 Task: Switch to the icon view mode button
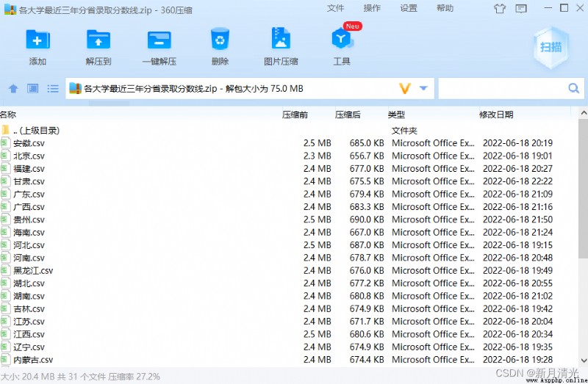click(33, 88)
